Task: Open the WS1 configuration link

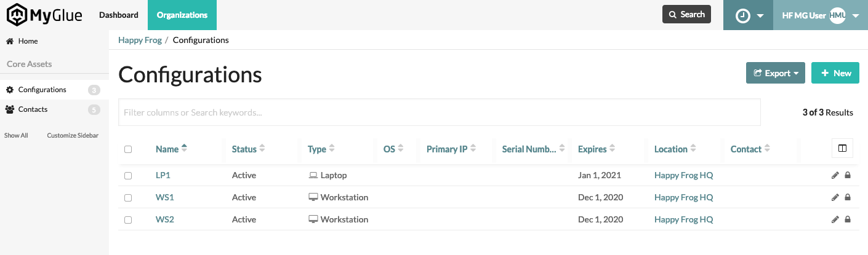Action: coord(164,197)
